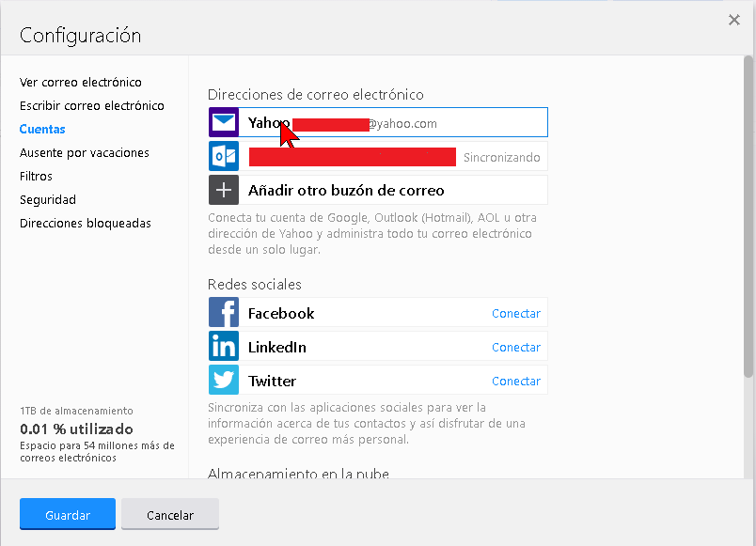Click the plus icon to add mailbox
756x546 pixels.
pyautogui.click(x=224, y=190)
